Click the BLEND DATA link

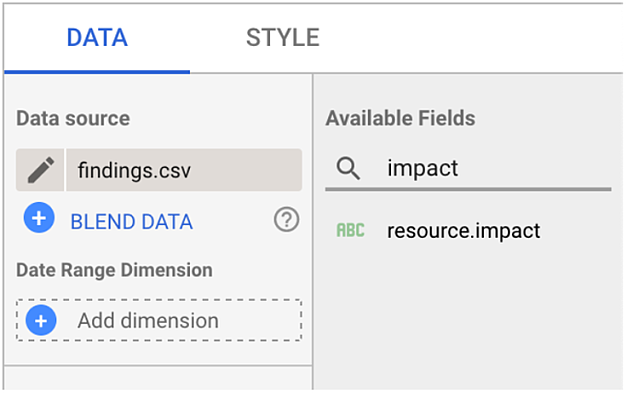(x=132, y=222)
